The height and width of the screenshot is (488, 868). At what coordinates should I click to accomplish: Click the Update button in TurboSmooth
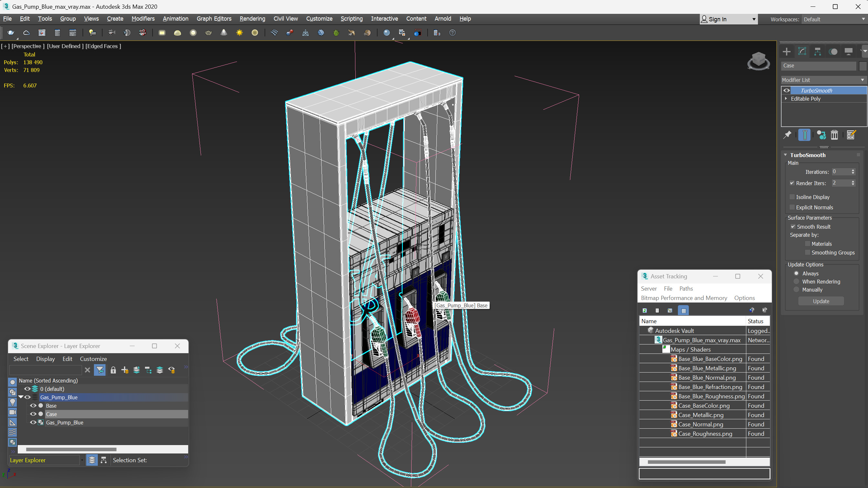[x=821, y=302]
